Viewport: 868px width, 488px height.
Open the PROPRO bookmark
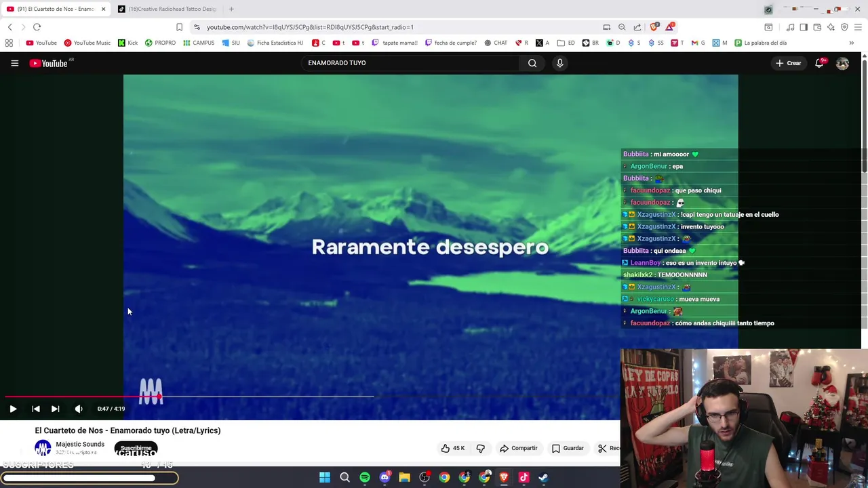[160, 43]
